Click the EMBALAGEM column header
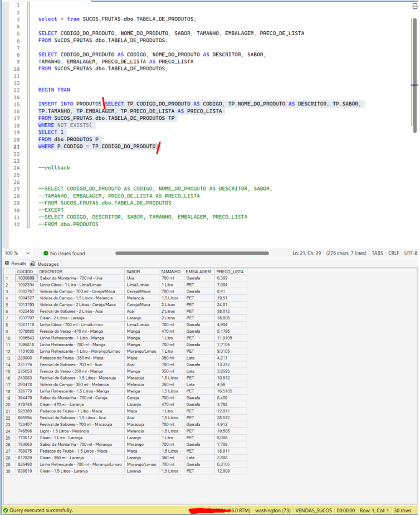The width and height of the screenshot is (420, 515). [199, 271]
